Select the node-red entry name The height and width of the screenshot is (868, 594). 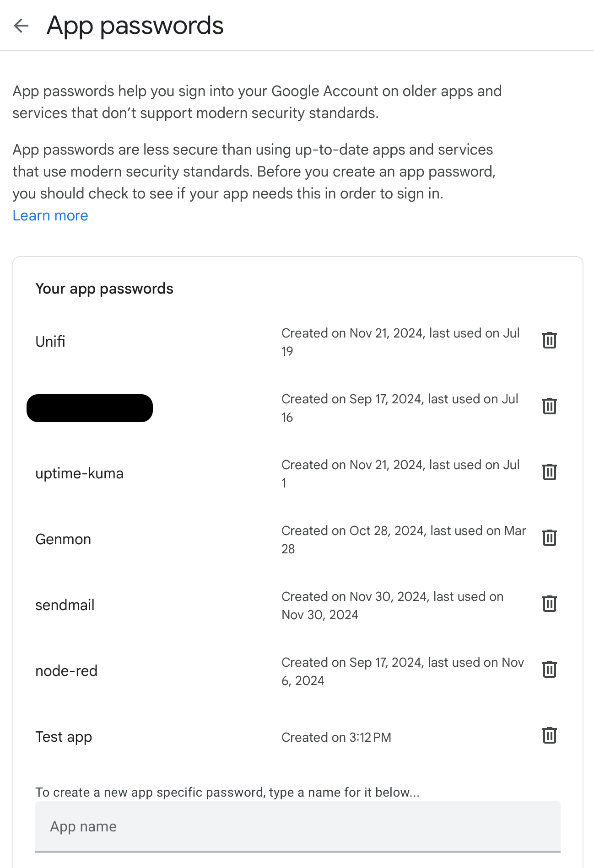(x=66, y=671)
